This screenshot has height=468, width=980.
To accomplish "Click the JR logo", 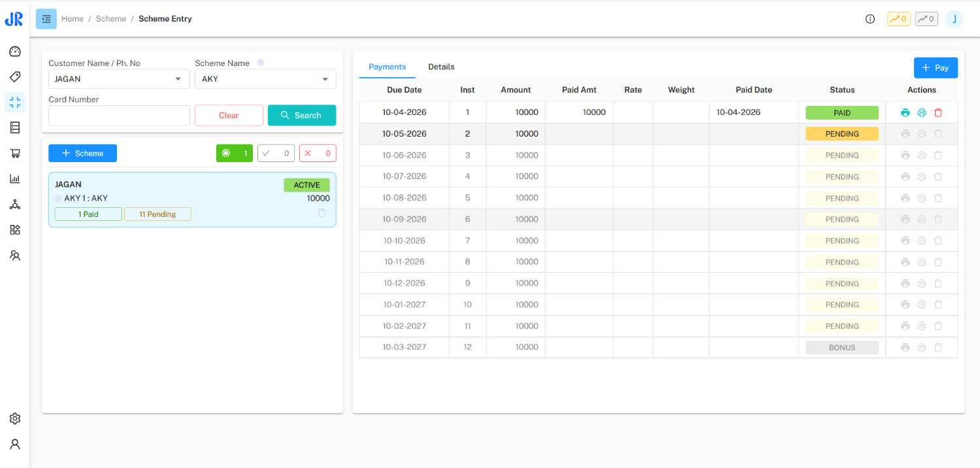I will [x=14, y=19].
